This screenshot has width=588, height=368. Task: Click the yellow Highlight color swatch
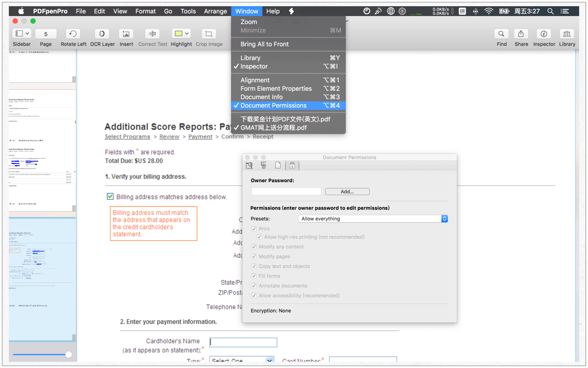click(x=178, y=34)
